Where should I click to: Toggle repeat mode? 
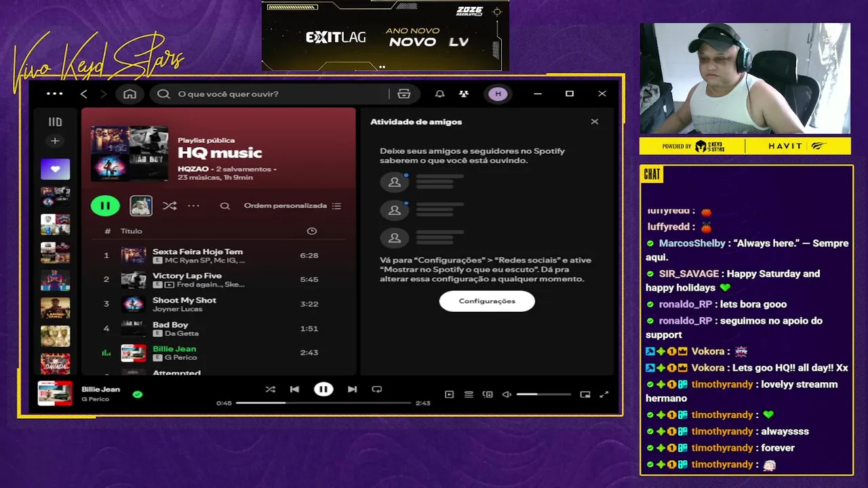(377, 389)
